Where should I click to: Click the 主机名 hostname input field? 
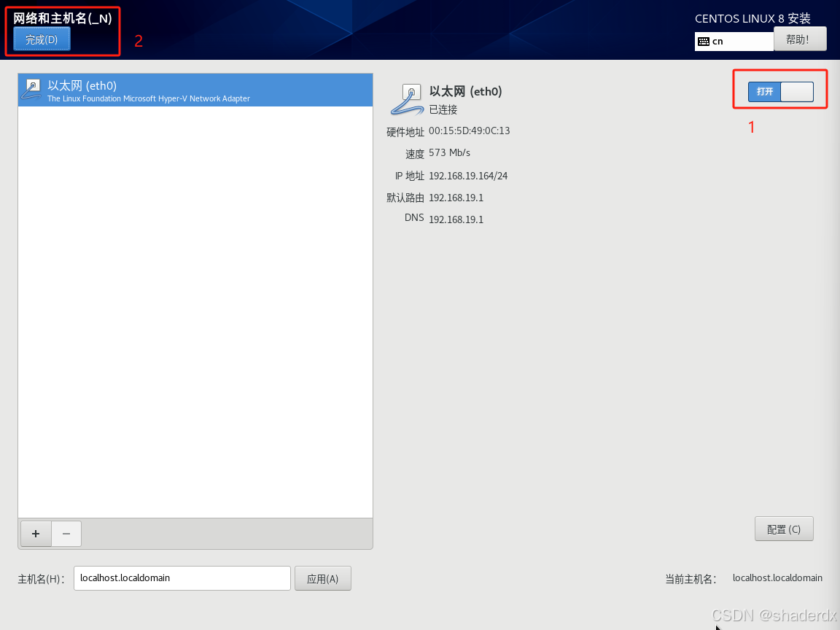point(182,578)
